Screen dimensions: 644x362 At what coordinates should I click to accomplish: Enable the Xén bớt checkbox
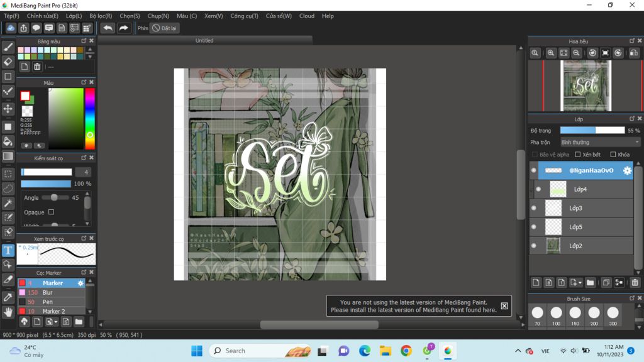point(577,155)
